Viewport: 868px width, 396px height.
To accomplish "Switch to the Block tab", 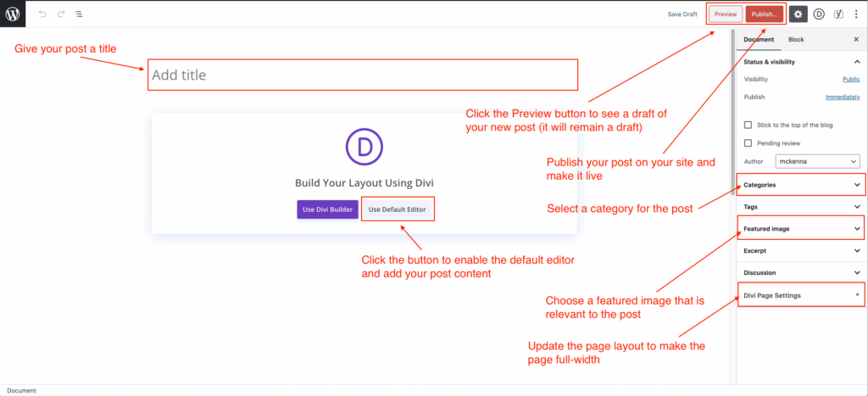I will tap(796, 40).
